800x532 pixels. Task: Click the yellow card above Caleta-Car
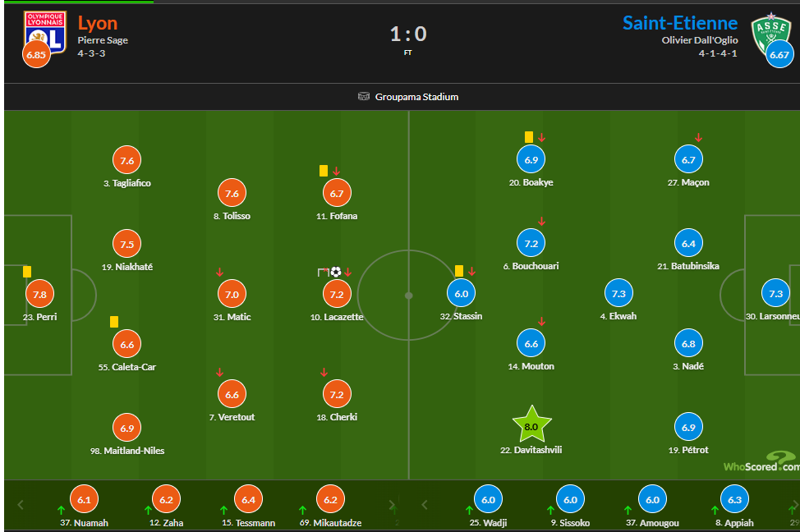click(x=114, y=322)
